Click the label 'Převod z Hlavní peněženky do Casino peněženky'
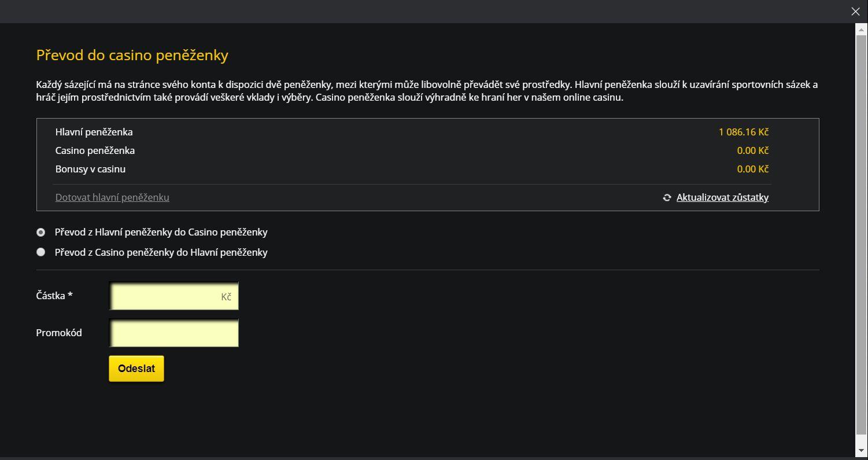This screenshot has height=460, width=868. pyautogui.click(x=161, y=232)
